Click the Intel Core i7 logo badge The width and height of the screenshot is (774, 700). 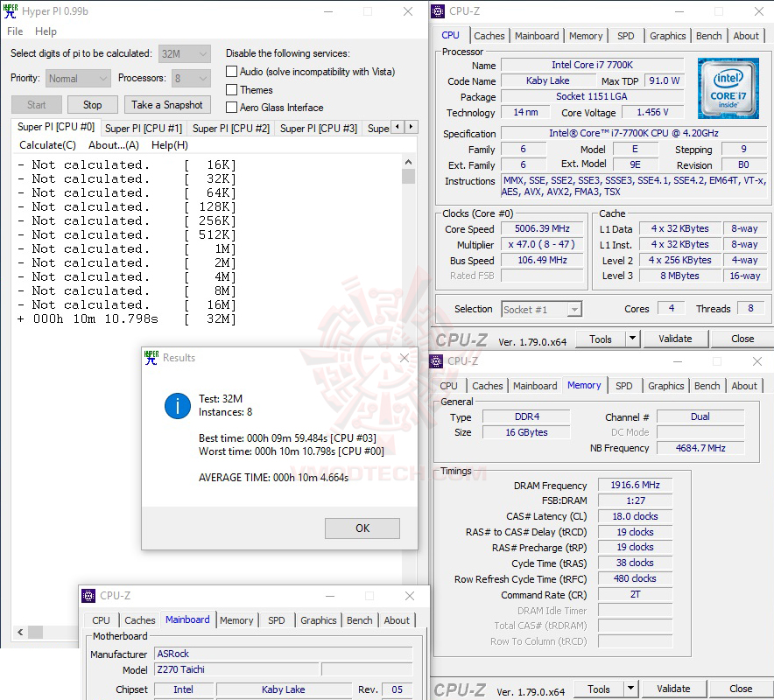tap(728, 88)
